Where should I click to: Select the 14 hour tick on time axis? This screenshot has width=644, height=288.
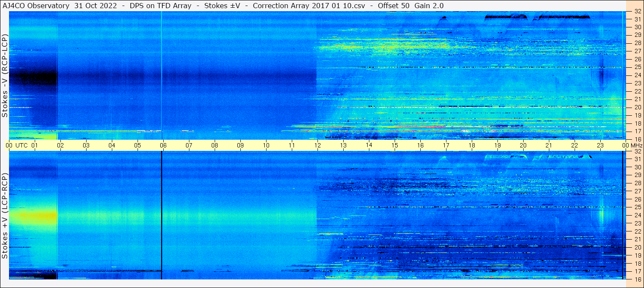coord(369,145)
